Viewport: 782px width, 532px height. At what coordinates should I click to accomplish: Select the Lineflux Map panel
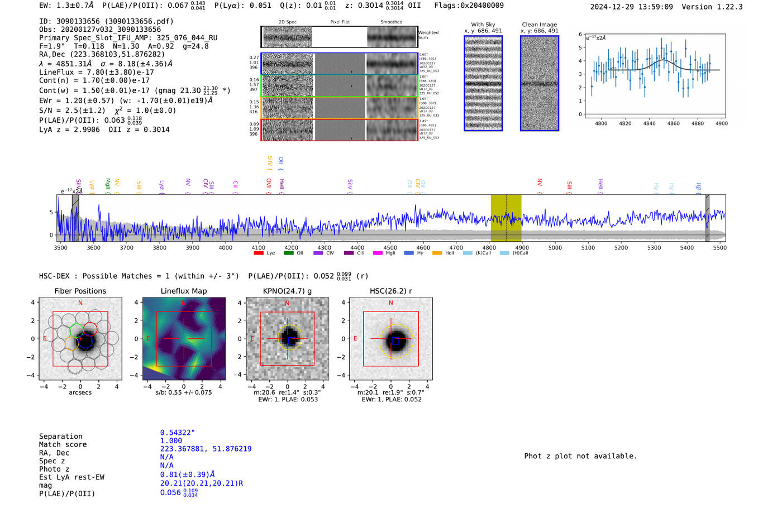[x=184, y=339]
